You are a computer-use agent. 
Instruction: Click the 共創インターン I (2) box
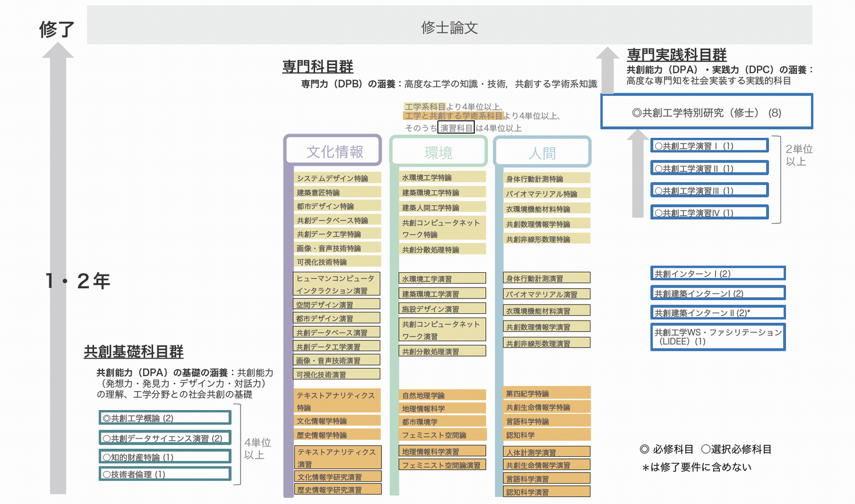point(718,273)
